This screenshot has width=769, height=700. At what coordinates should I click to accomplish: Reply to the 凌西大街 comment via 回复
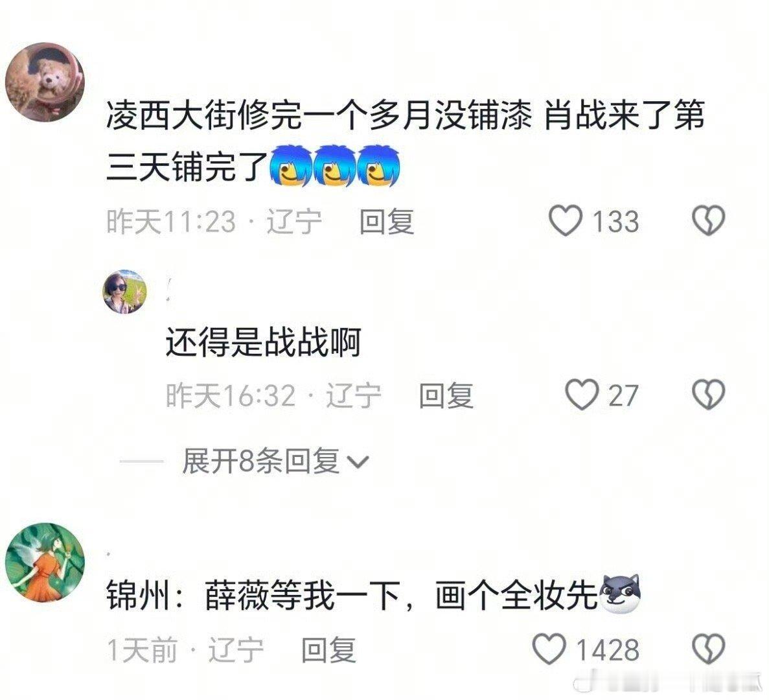387,221
